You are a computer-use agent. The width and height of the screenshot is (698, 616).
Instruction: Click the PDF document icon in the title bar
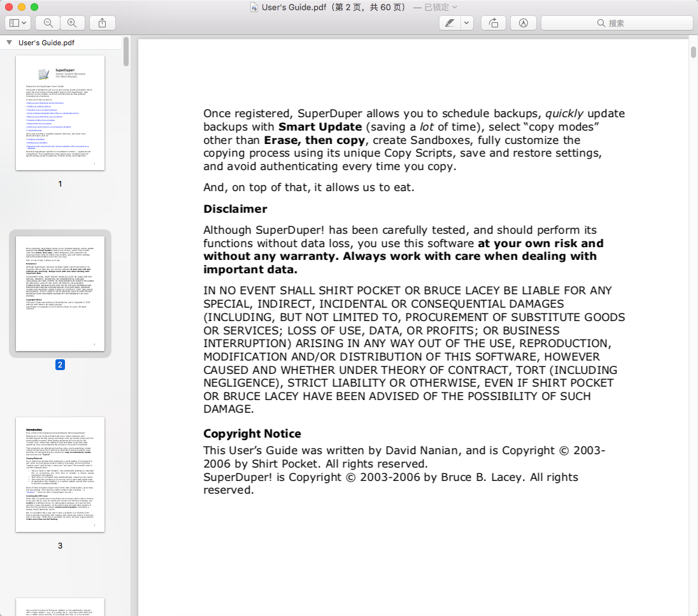[253, 7]
